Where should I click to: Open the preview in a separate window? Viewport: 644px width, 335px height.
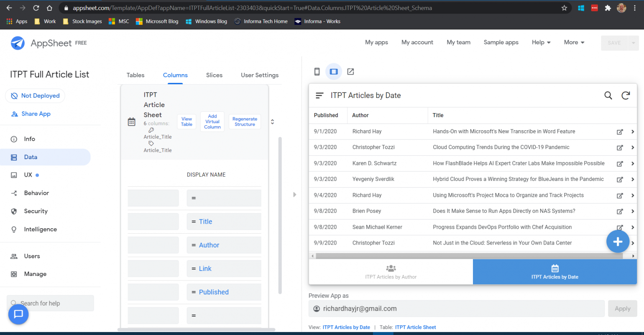350,71
